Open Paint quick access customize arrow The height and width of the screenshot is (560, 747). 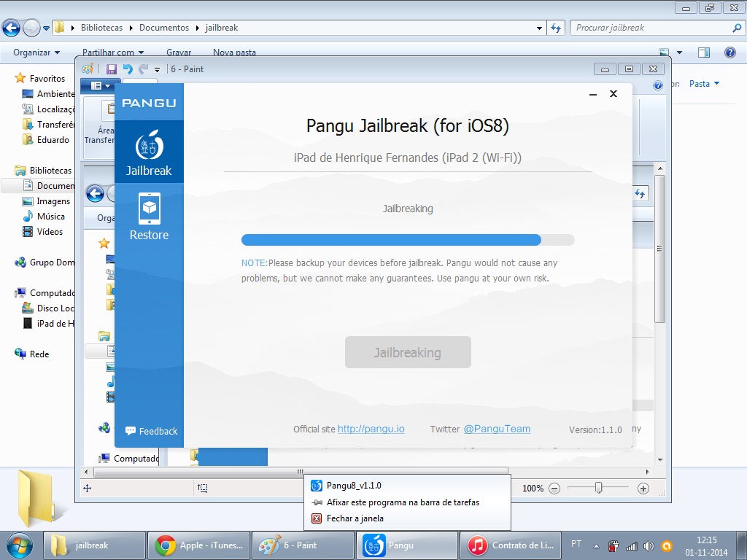click(x=158, y=69)
